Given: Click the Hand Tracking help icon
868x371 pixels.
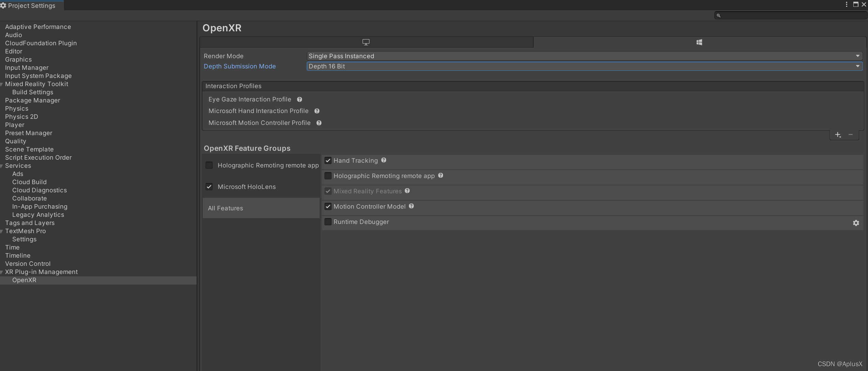Looking at the screenshot, I should [383, 160].
